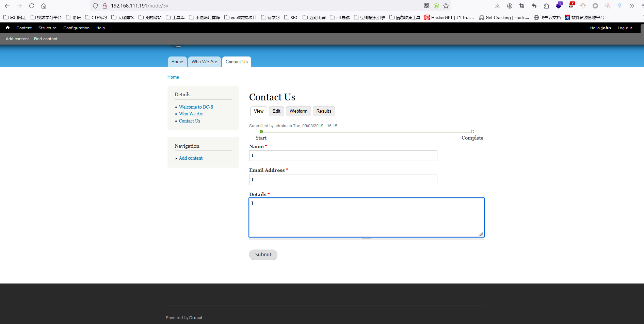
Task: Expand the Add content navigation item
Action: 191,158
